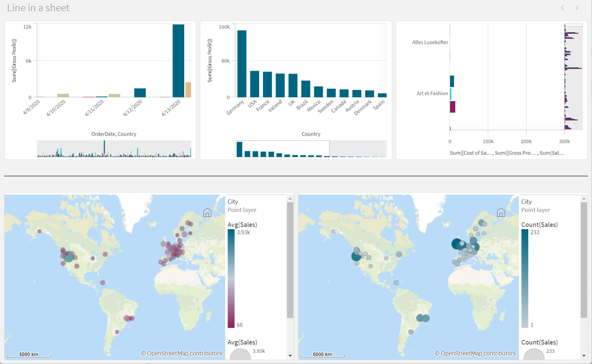Go to the next sheet arrow
592x364 pixels.
pyautogui.click(x=577, y=8)
